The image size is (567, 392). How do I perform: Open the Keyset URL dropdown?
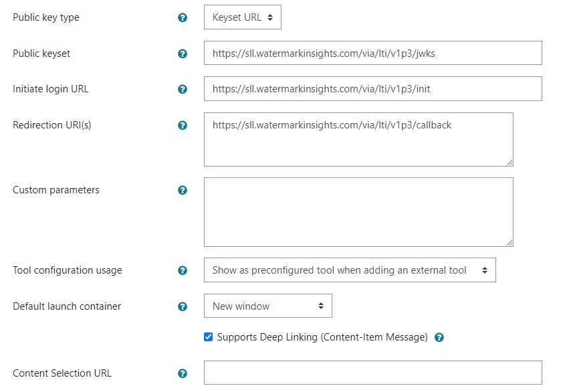(x=243, y=17)
